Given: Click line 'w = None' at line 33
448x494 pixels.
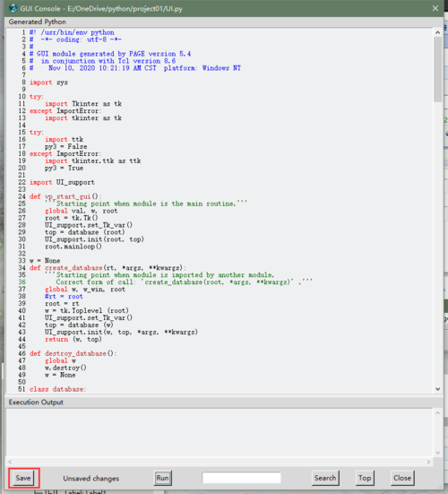Looking at the screenshot, I should tap(45, 261).
